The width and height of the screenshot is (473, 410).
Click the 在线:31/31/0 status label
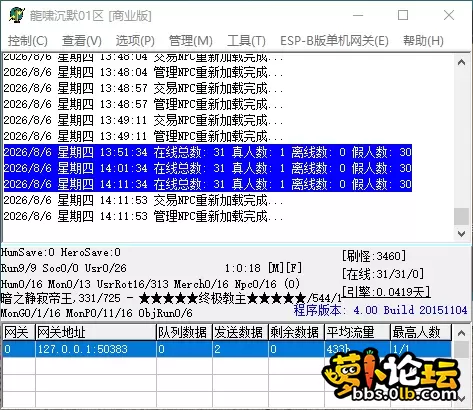383,274
